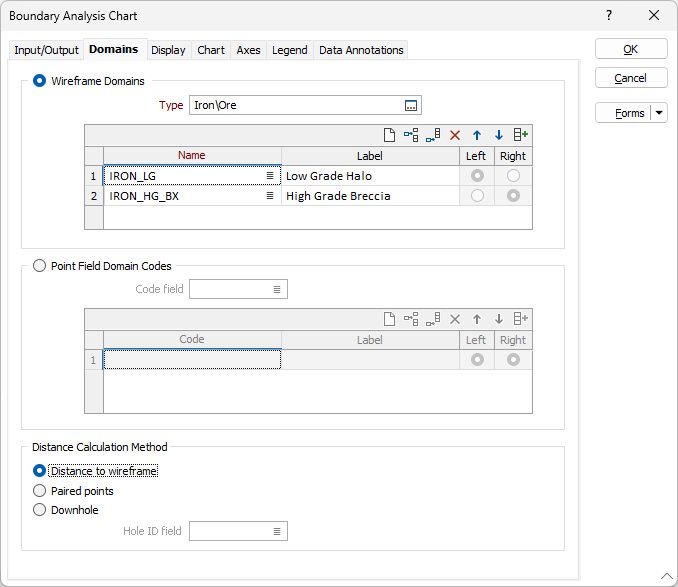Click IRON_LG name cell
This screenshot has height=587, width=678.
192,176
